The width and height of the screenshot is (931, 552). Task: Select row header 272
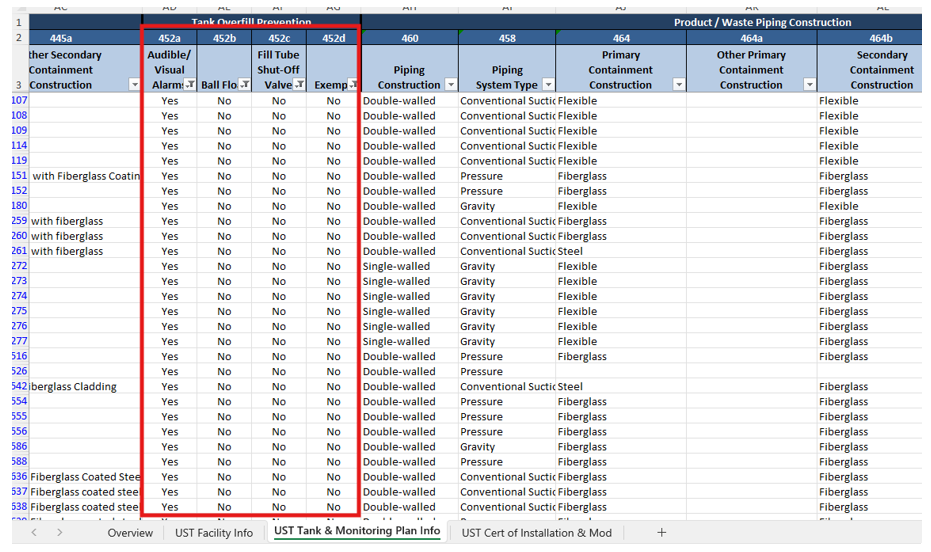(x=20, y=266)
